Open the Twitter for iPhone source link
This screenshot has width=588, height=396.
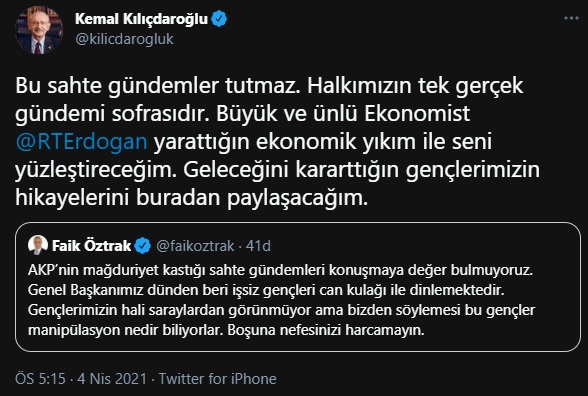[x=218, y=379]
